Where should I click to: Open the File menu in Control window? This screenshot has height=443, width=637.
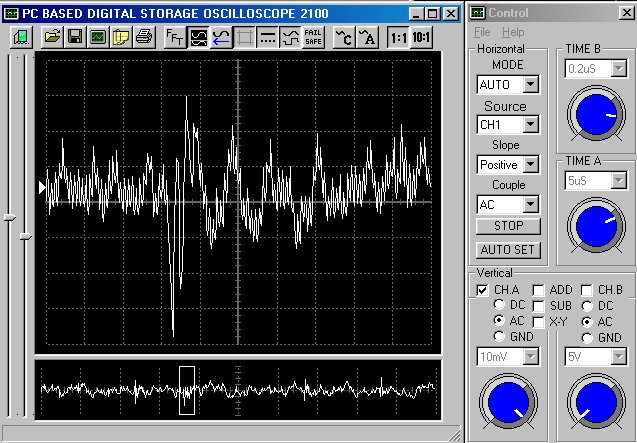coord(482,33)
